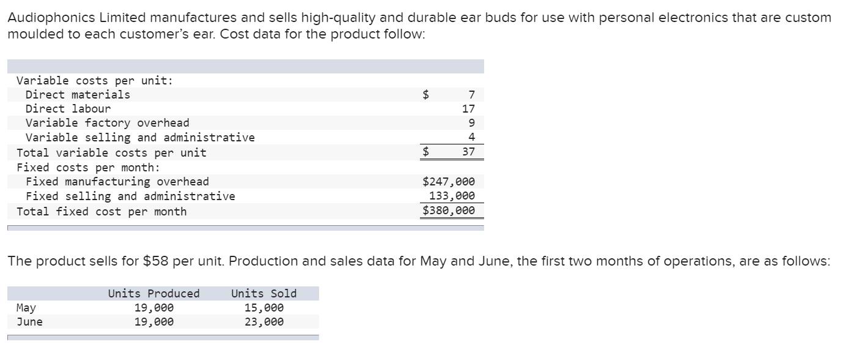Click the Variable costs per unit heading

click(94, 81)
